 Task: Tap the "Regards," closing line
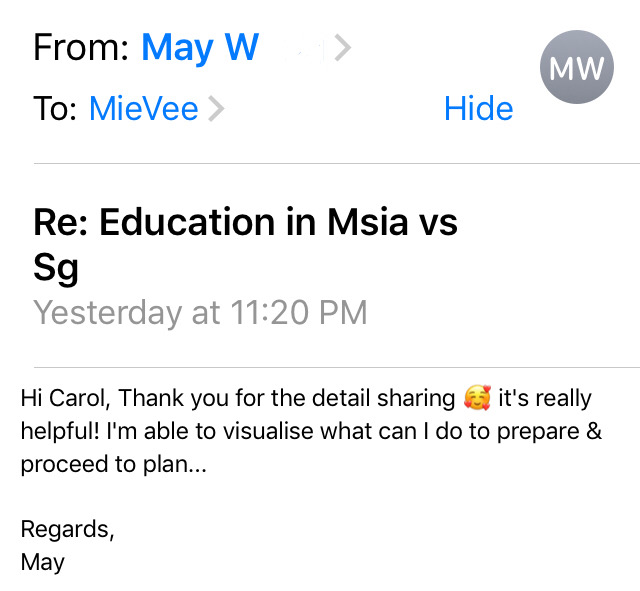click(x=67, y=529)
